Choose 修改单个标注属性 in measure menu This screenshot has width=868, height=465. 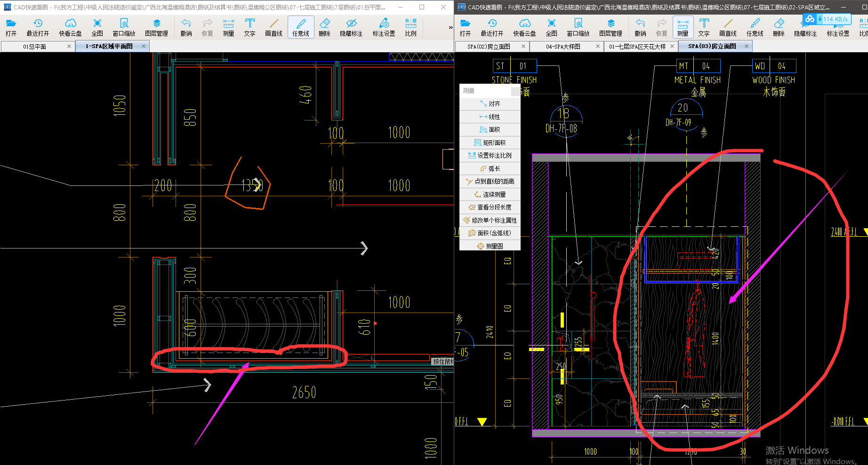click(490, 220)
